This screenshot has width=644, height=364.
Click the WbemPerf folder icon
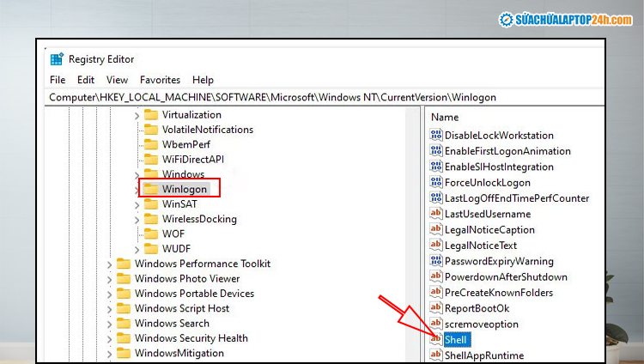tap(151, 144)
